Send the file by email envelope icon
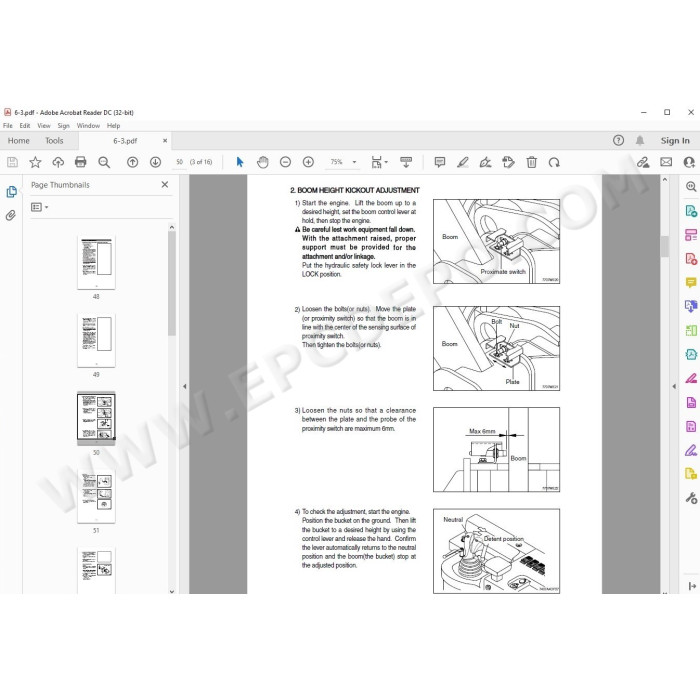Screen dimensions: 700x700 (x=666, y=162)
